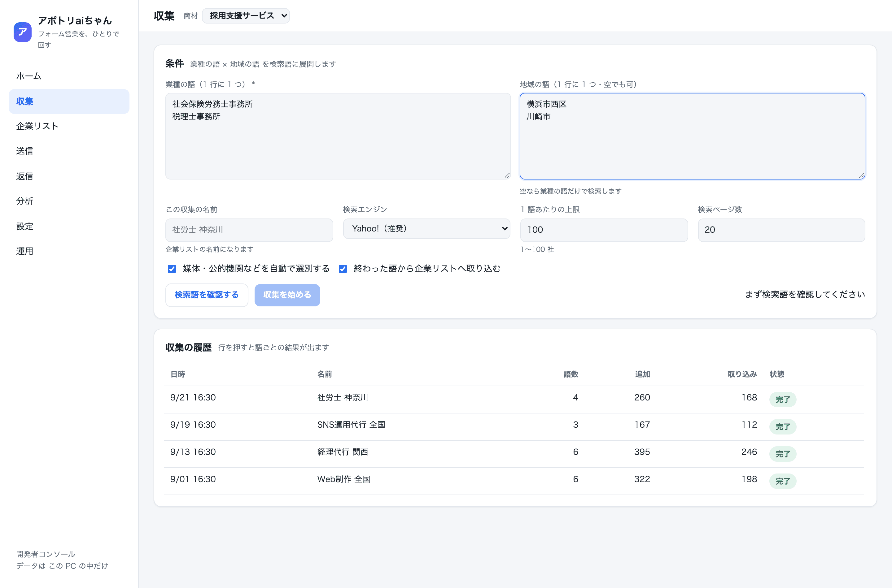This screenshot has width=892, height=588.
Task: Click the 9/21 16:30 date cell
Action: pos(193,397)
